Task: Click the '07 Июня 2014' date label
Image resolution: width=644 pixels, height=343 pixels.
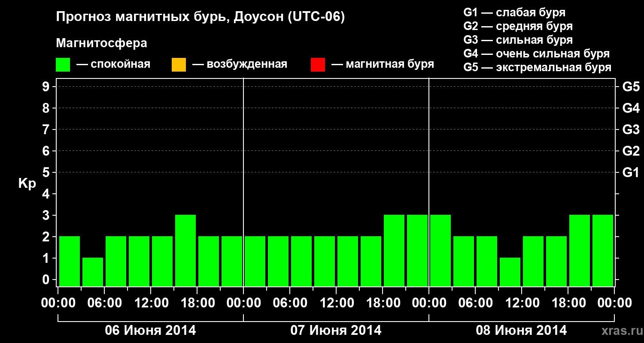Action: [336, 331]
